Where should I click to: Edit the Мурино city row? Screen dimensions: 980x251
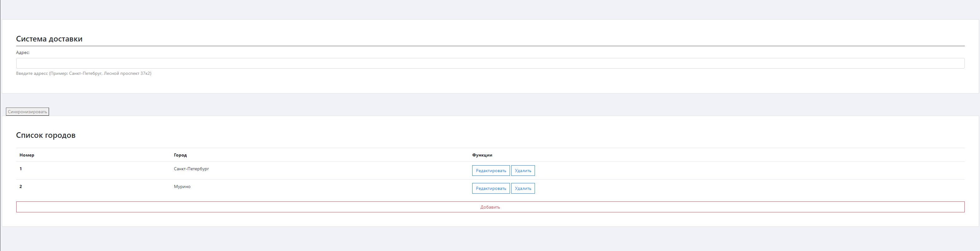pos(491,189)
